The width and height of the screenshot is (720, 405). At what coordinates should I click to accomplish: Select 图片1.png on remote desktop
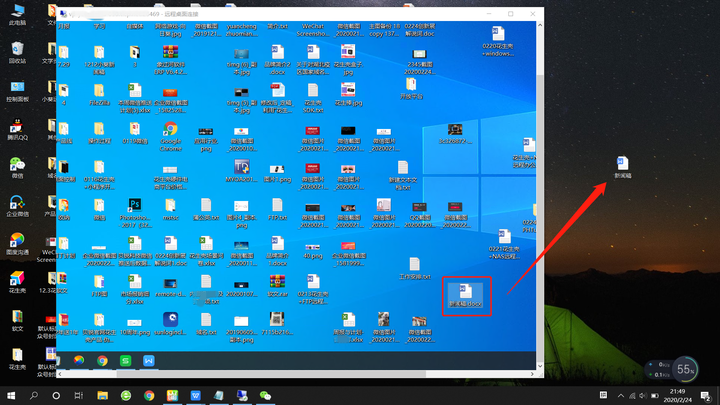pyautogui.click(x=277, y=174)
